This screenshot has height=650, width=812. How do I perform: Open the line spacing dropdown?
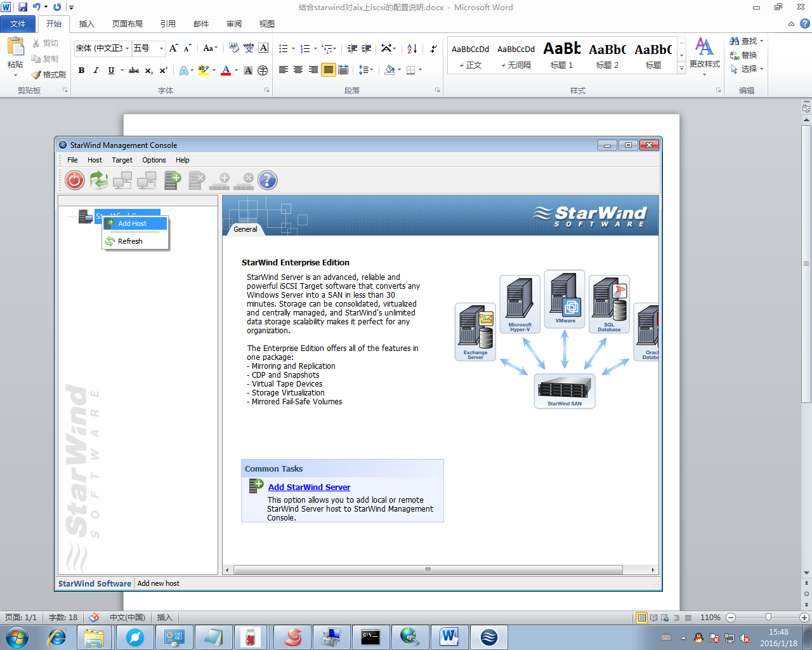point(366,70)
